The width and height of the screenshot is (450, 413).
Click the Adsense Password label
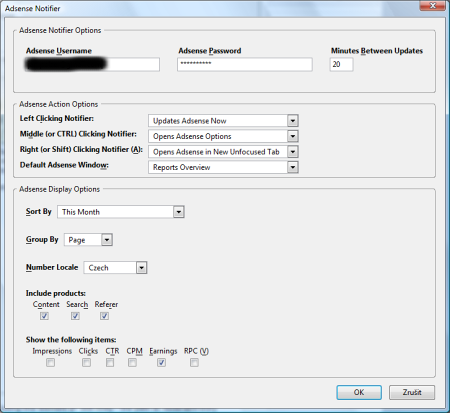click(x=210, y=51)
